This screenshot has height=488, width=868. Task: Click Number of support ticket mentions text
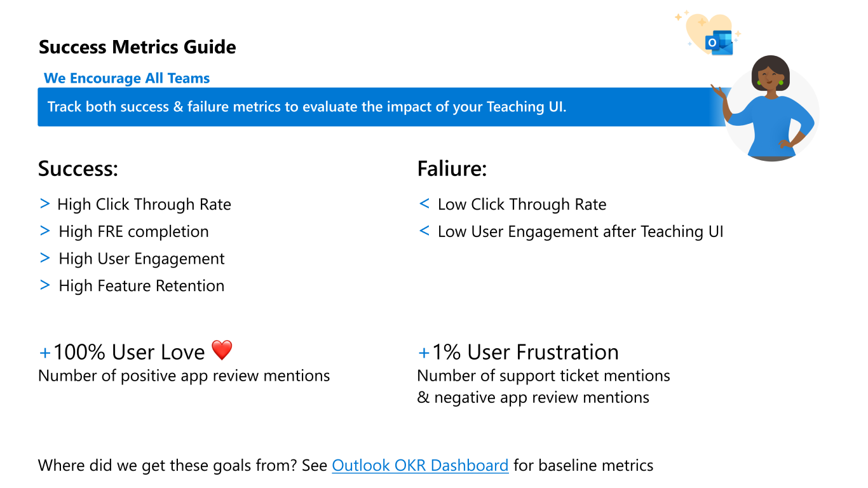(543, 376)
